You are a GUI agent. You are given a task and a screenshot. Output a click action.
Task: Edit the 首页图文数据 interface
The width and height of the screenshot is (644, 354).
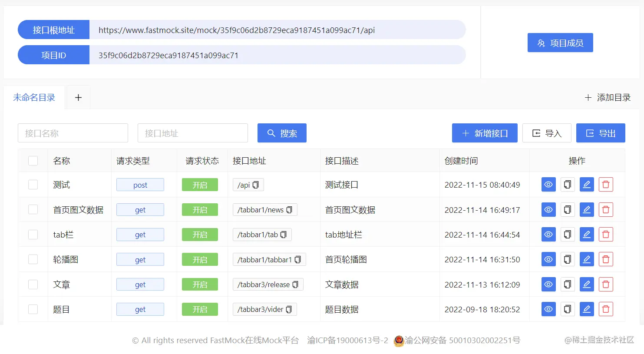(x=587, y=210)
